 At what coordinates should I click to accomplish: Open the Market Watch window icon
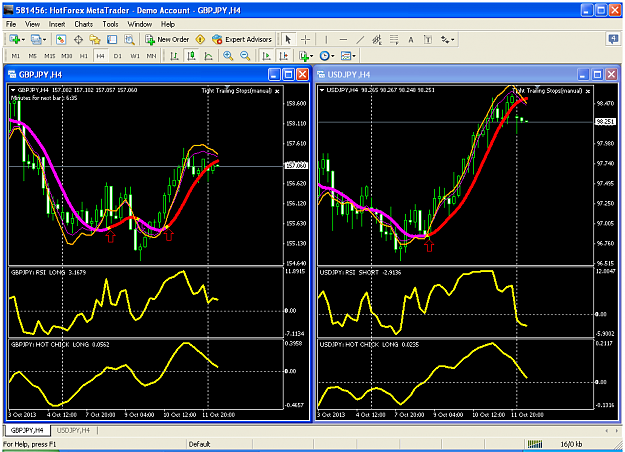[61, 39]
